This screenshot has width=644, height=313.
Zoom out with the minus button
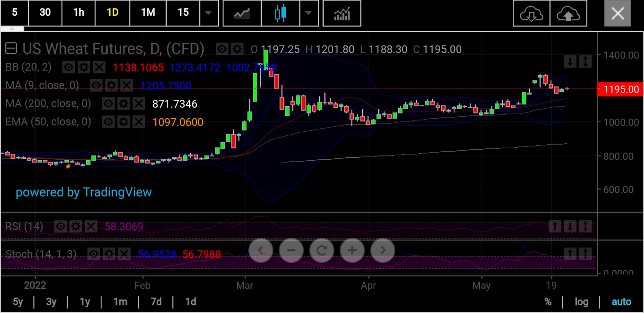point(291,250)
